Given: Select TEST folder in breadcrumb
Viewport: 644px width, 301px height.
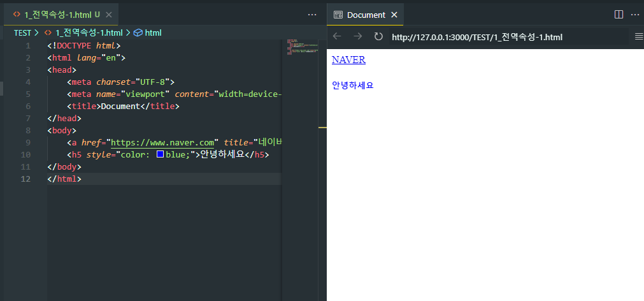Looking at the screenshot, I should tap(22, 33).
